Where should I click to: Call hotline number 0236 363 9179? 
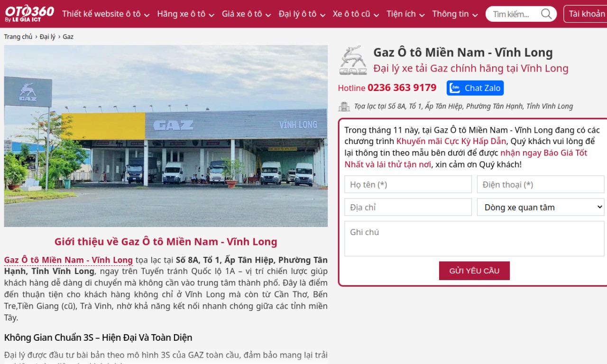coord(402,88)
